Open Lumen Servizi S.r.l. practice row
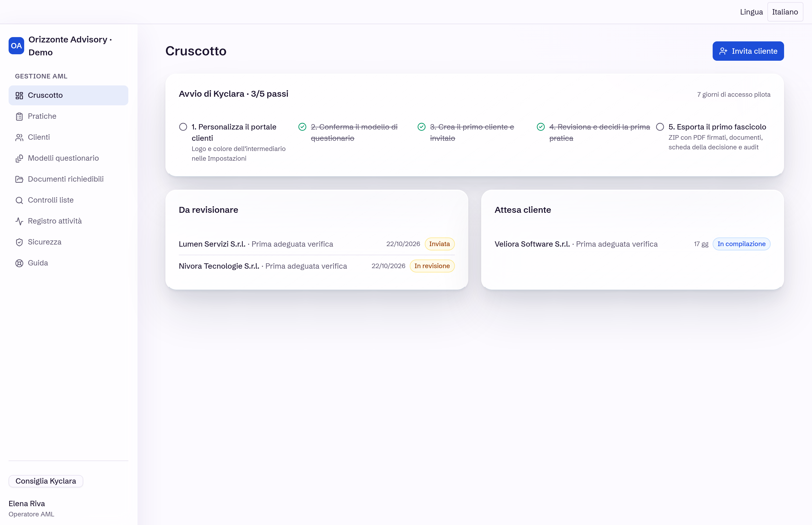Screen dimensions: 812x525 coord(316,244)
